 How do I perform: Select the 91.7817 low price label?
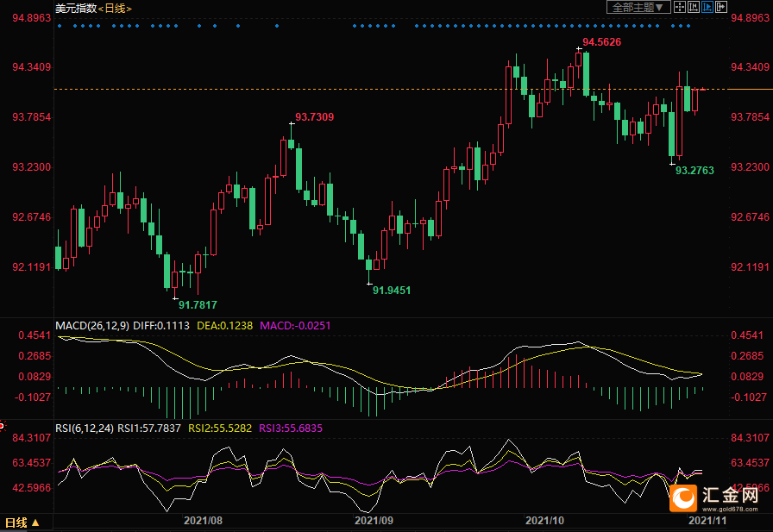click(198, 305)
